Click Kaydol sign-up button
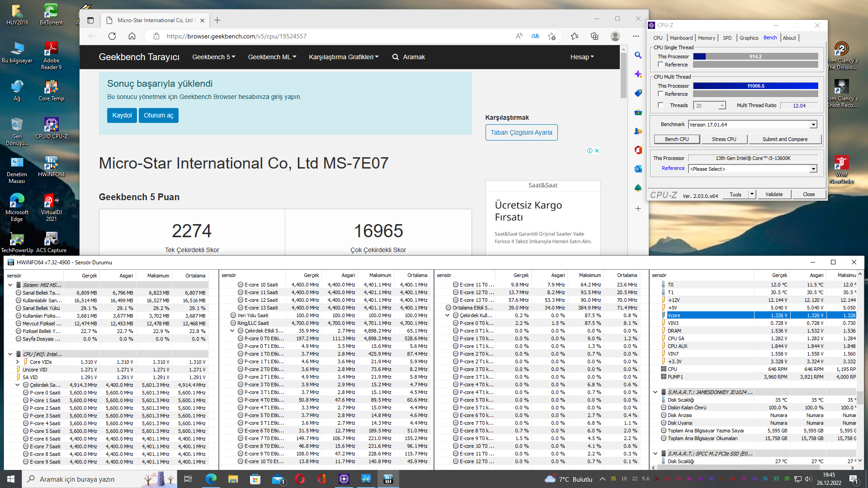This screenshot has width=868, height=488. tap(122, 115)
